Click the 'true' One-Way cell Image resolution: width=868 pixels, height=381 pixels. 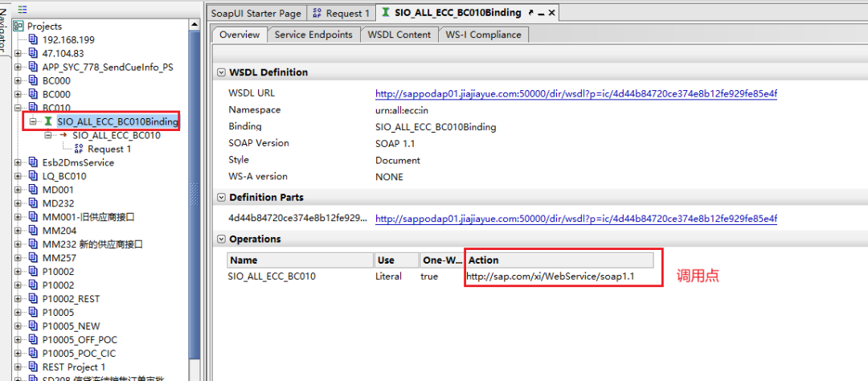point(430,276)
